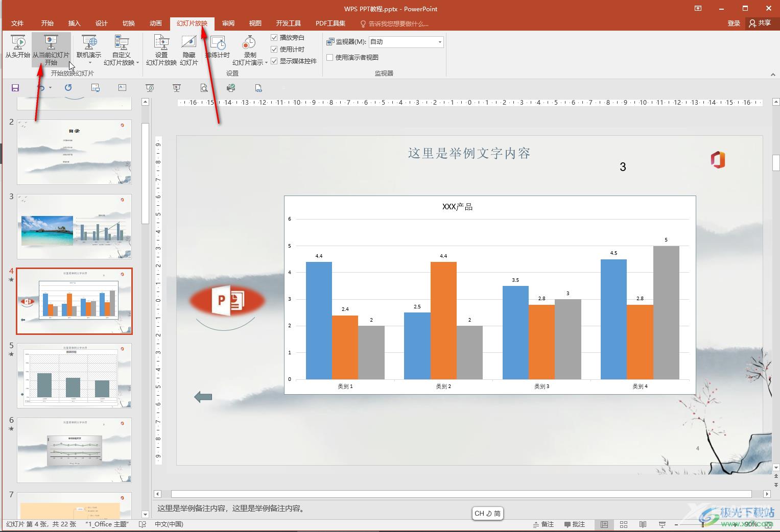Switch to Slide Sorter view icon

[x=624, y=524]
